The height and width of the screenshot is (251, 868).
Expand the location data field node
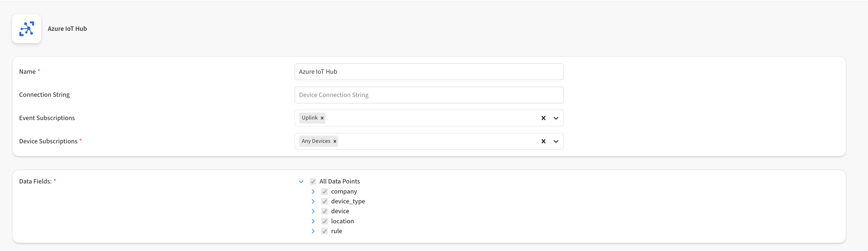313,221
